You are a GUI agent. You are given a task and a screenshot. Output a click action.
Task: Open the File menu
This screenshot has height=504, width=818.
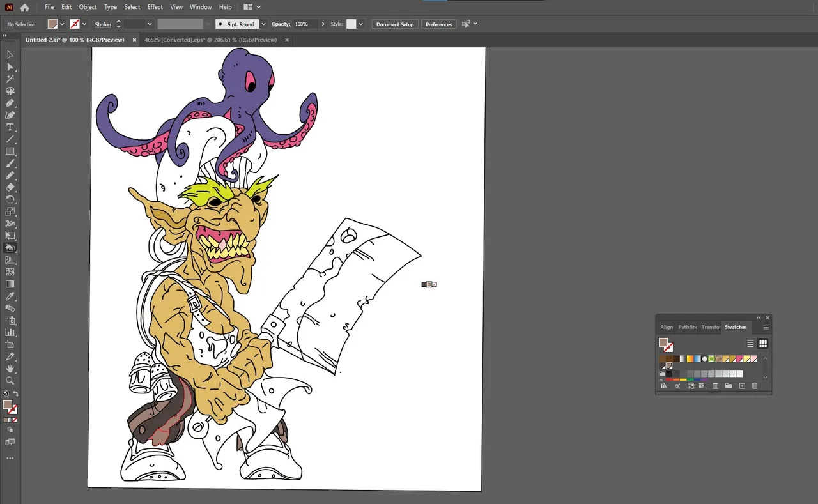49,7
